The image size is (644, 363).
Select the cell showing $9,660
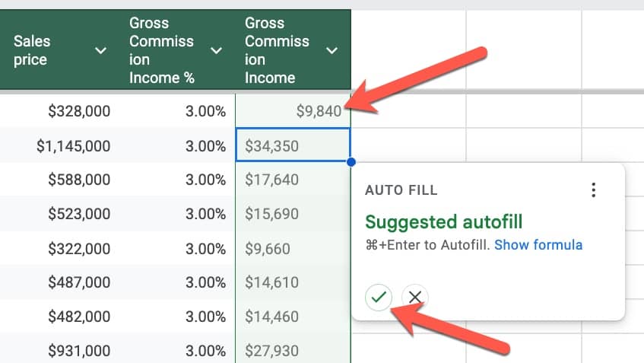click(x=293, y=249)
